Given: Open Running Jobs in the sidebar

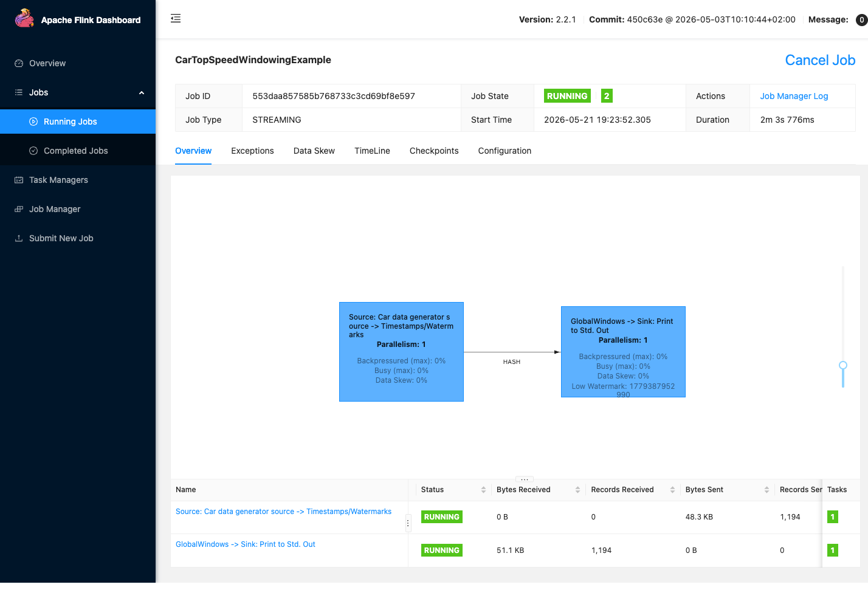Looking at the screenshot, I should click(x=78, y=122).
